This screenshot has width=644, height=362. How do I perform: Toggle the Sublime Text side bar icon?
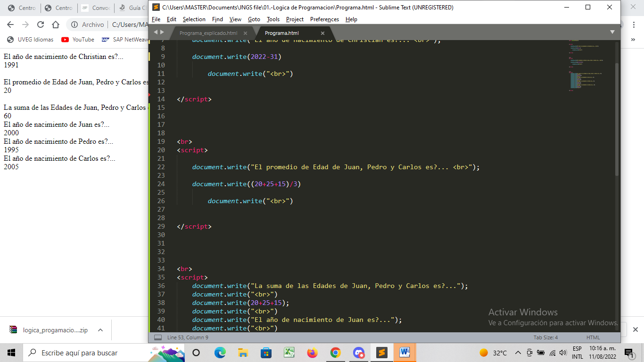(x=158, y=337)
